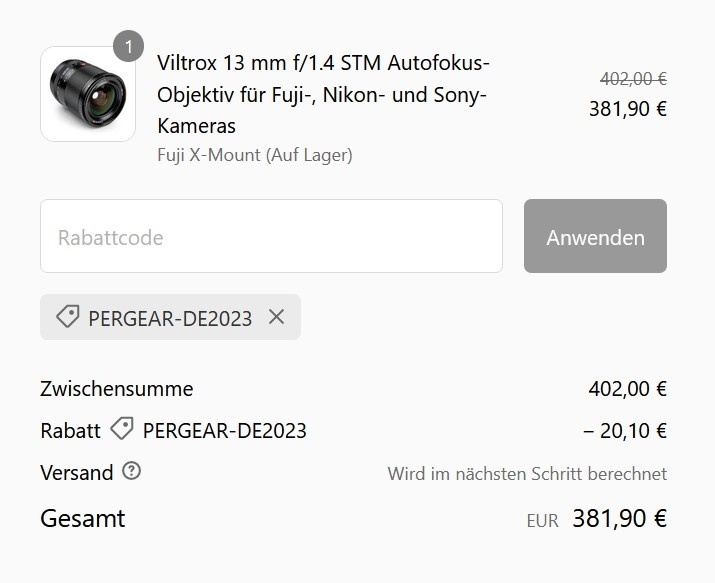Click the – 20,10 € discount amount
This screenshot has height=583, width=715.
(x=625, y=431)
